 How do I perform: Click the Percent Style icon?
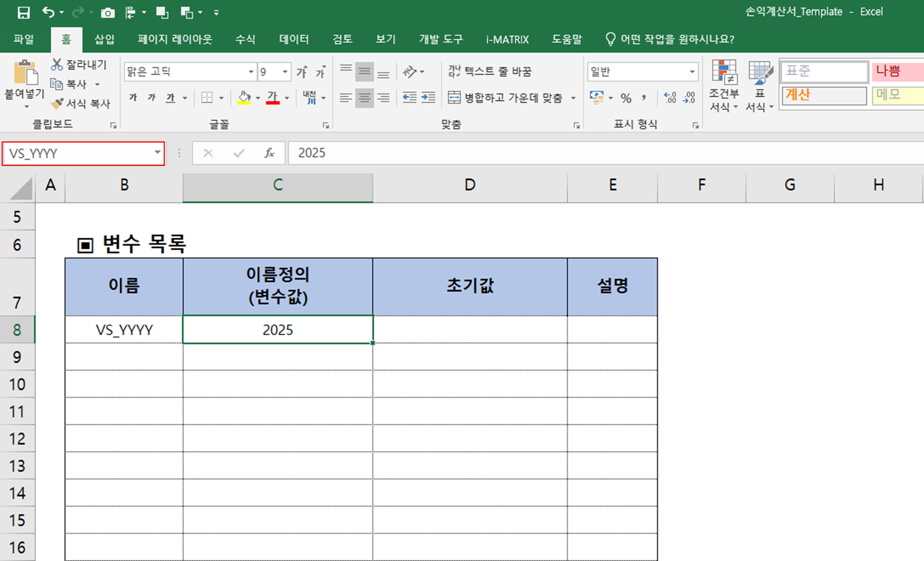(x=626, y=98)
